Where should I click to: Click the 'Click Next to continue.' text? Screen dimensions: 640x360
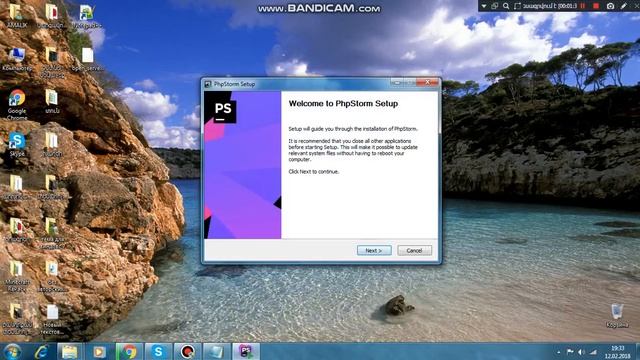[x=314, y=172]
